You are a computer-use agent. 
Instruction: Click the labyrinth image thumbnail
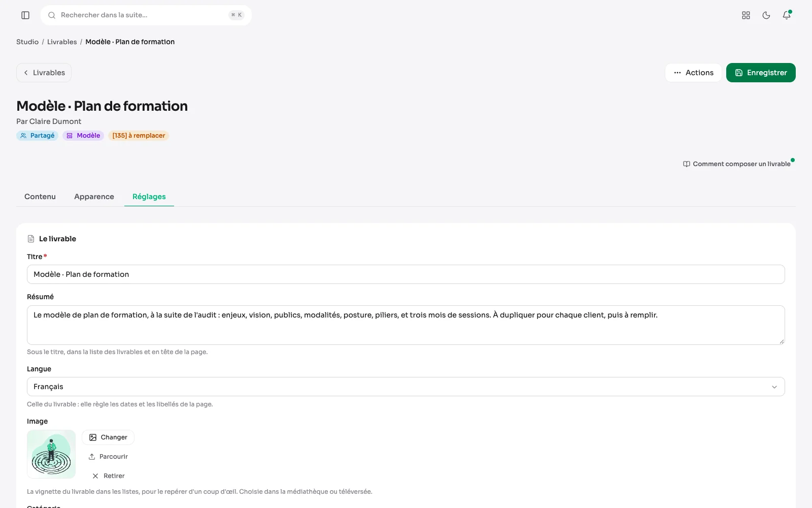tap(51, 454)
